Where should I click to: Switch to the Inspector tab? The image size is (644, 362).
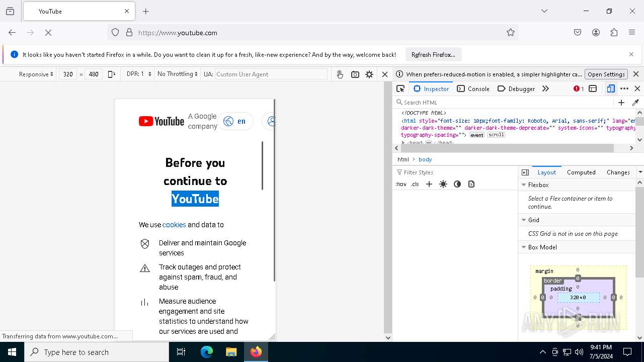click(x=431, y=88)
